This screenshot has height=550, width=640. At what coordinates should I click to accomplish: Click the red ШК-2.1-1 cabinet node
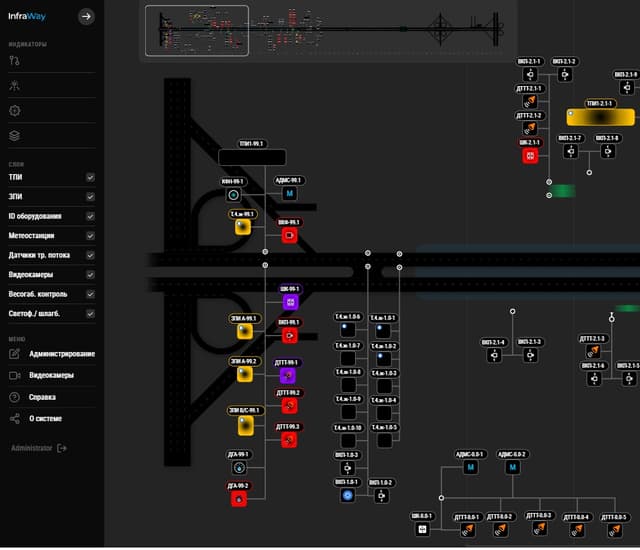pyautogui.click(x=530, y=155)
